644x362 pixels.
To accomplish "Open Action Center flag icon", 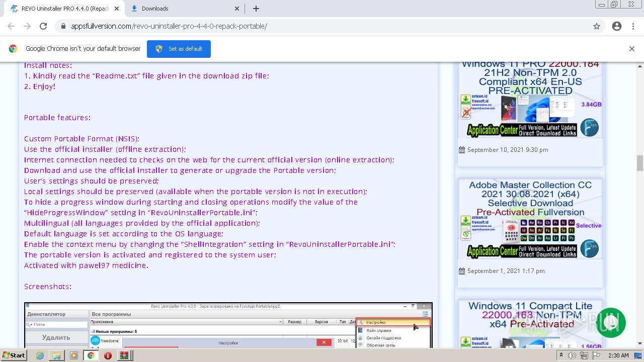I will [596, 355].
